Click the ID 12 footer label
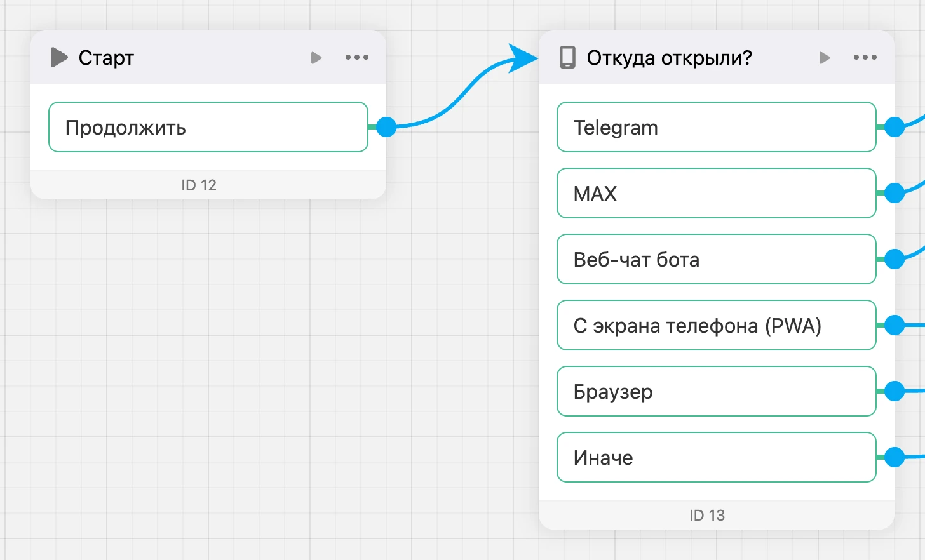Image resolution: width=925 pixels, height=560 pixels. pos(199,185)
